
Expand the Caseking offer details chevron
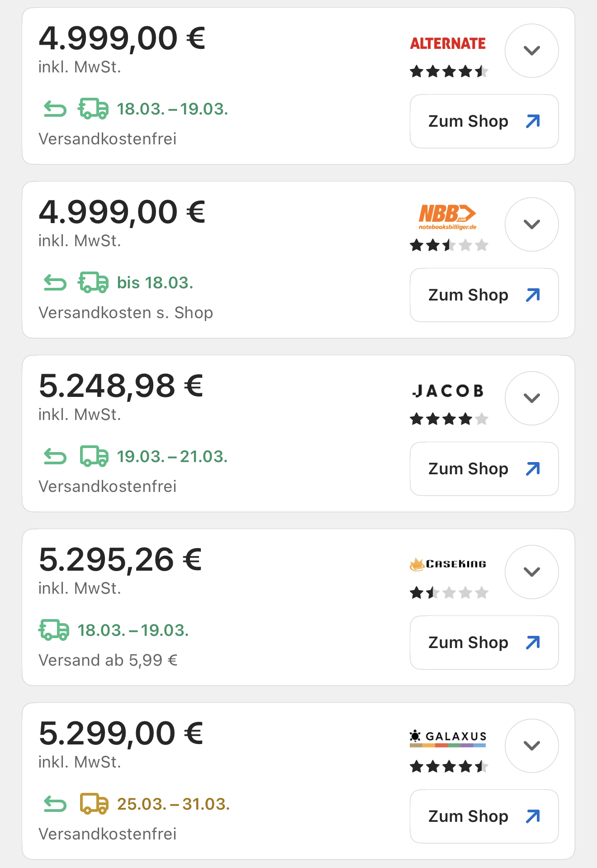pos(531,572)
